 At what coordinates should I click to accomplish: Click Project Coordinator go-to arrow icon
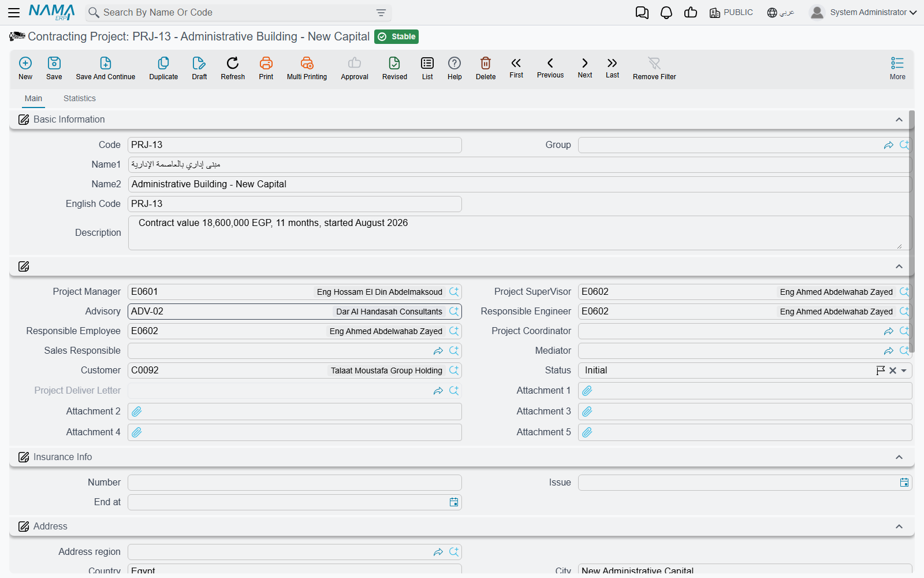click(889, 331)
